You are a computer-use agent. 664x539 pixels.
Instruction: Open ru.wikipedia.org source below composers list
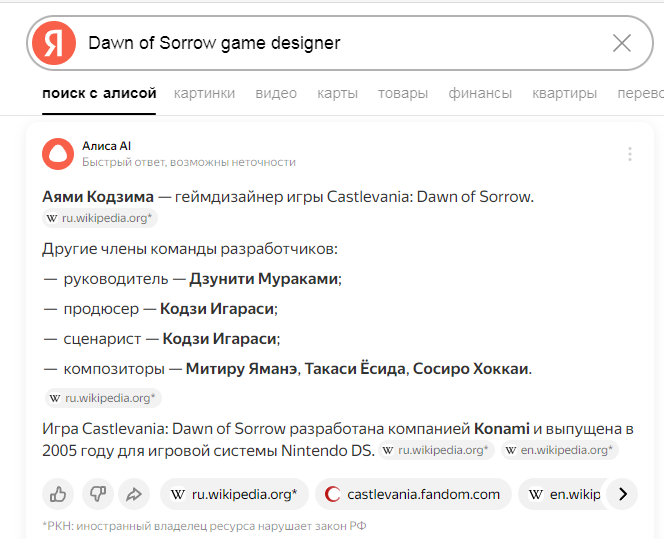pos(103,398)
